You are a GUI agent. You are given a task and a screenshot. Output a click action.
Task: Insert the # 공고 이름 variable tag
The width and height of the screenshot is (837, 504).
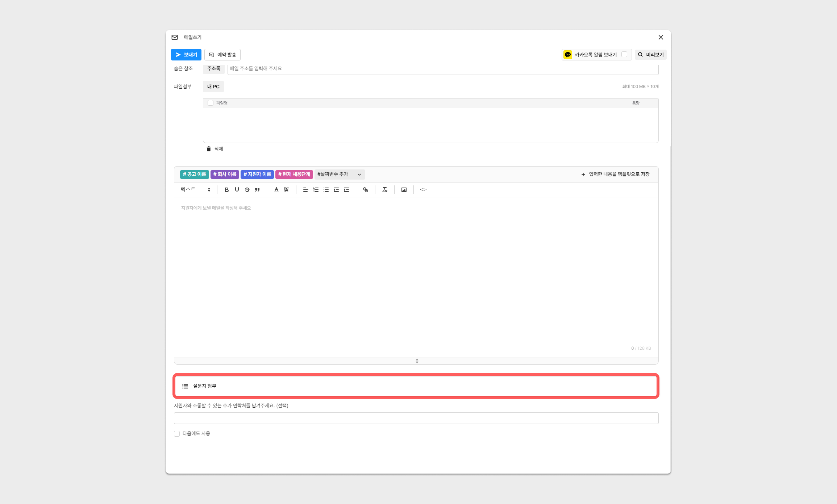tap(194, 175)
